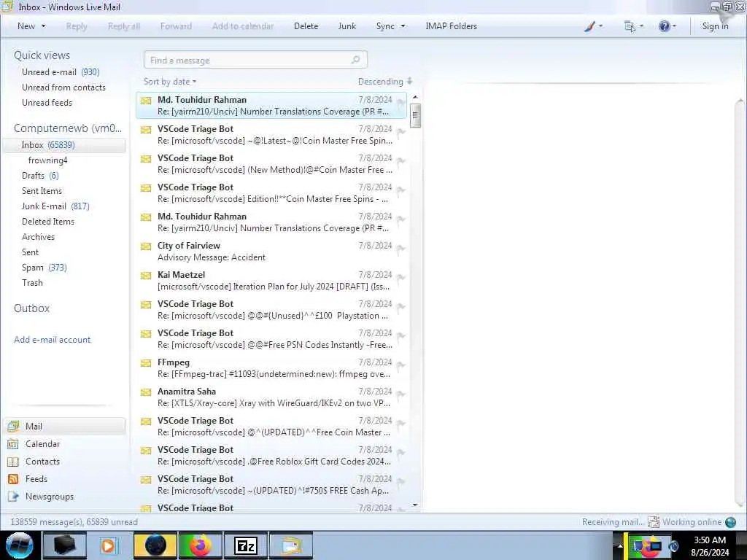Click envelope icon of Kai Maetzel message
The width and height of the screenshot is (747, 560).
tap(146, 276)
